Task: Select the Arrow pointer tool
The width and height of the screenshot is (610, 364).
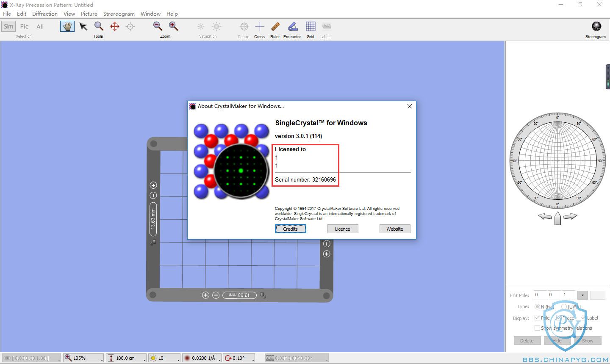Action: pyautogui.click(x=83, y=26)
